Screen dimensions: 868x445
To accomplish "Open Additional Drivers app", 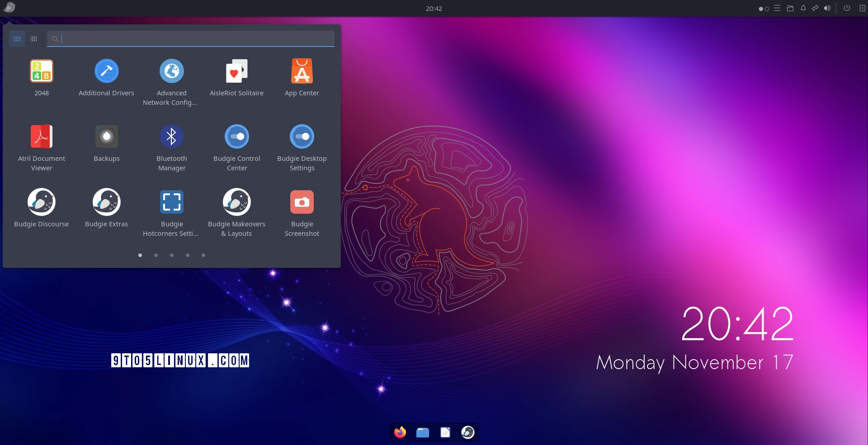I will (106, 71).
